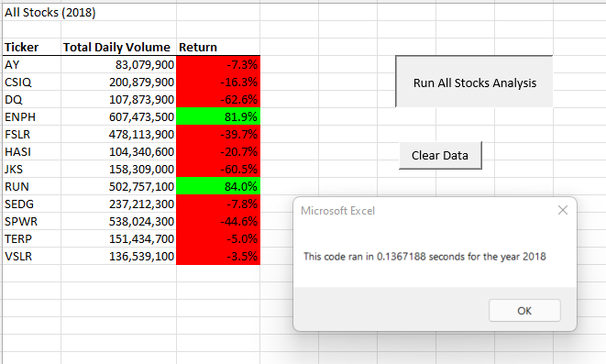This screenshot has width=606, height=364.
Task: Select the red -16.3% return cell
Action: [x=218, y=82]
